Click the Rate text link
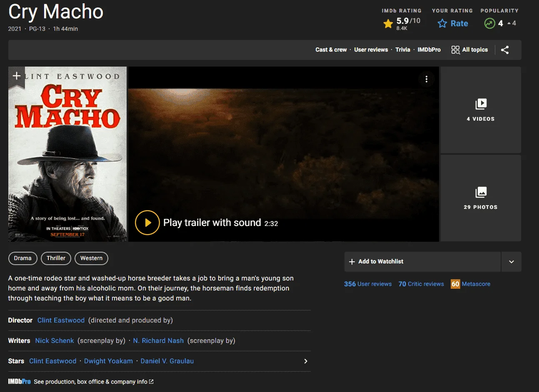The image size is (539, 392). click(x=459, y=24)
